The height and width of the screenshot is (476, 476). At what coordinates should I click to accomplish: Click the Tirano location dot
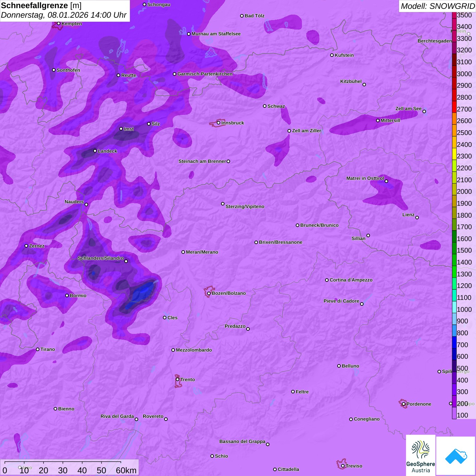(x=38, y=349)
